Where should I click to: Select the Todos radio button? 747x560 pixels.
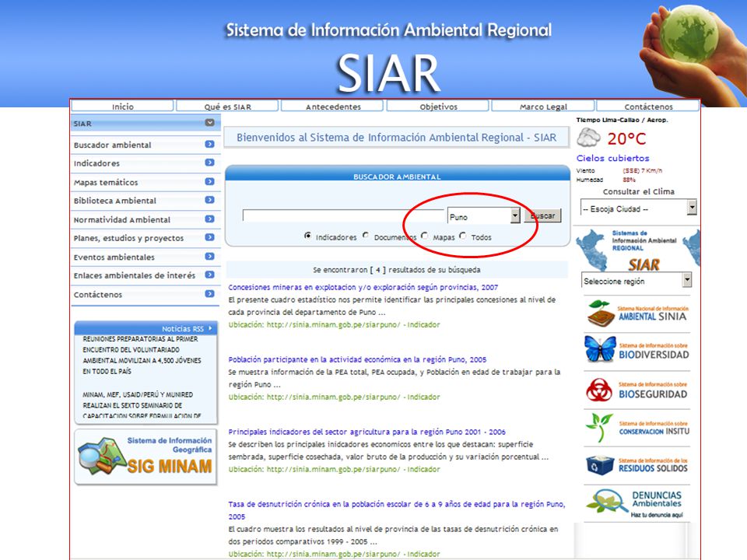pyautogui.click(x=462, y=236)
